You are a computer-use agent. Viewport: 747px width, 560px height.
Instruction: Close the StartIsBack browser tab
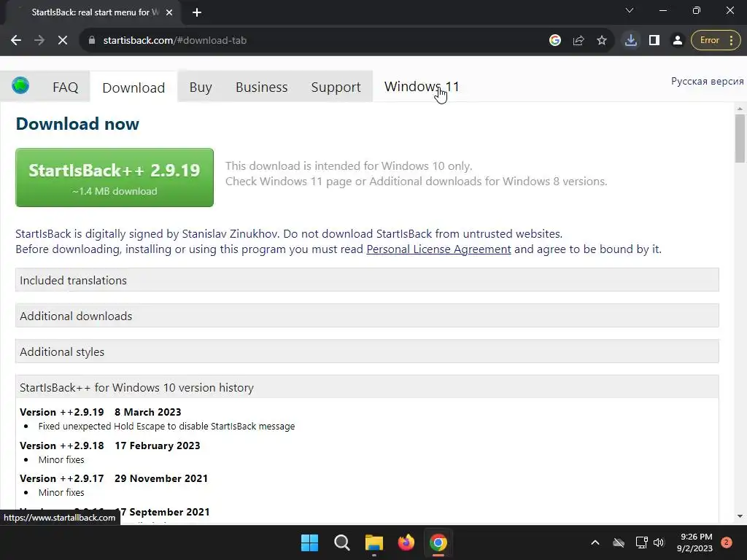point(169,12)
